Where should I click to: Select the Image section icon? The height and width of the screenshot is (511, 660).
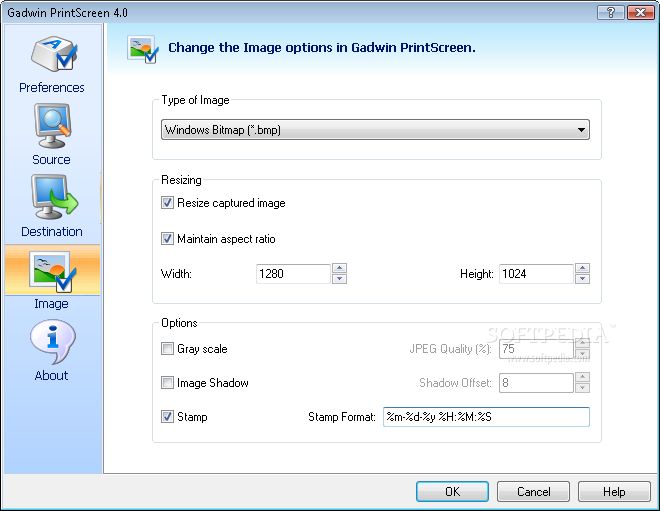click(x=53, y=270)
